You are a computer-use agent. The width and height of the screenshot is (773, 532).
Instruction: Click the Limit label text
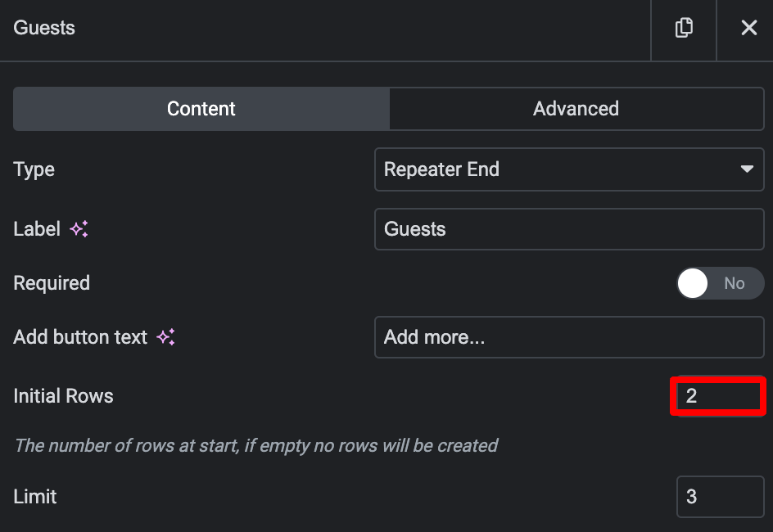(34, 497)
